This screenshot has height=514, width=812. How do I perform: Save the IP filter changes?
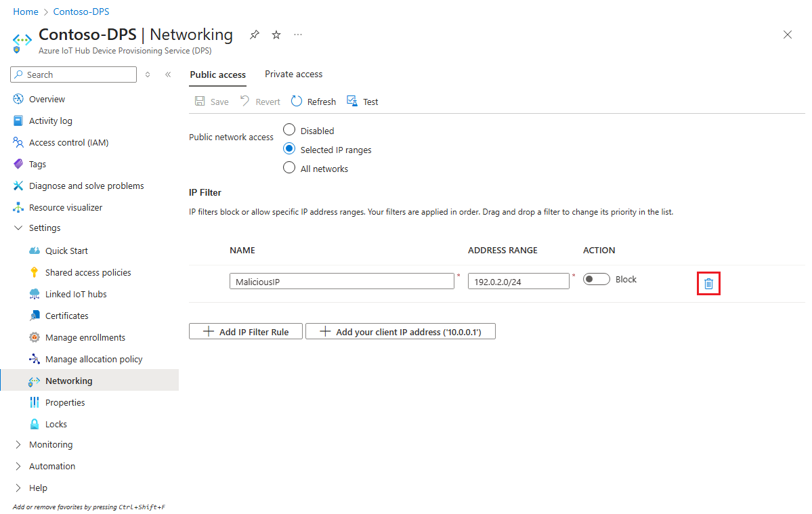211,101
